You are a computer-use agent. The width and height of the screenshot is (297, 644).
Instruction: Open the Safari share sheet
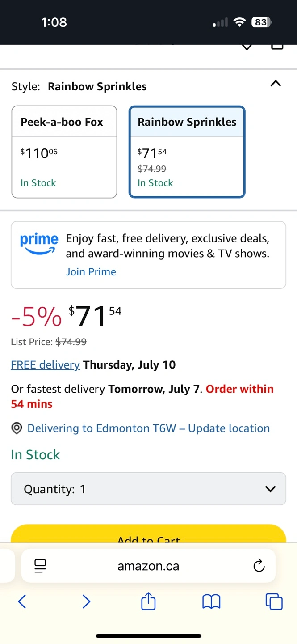coord(148,601)
